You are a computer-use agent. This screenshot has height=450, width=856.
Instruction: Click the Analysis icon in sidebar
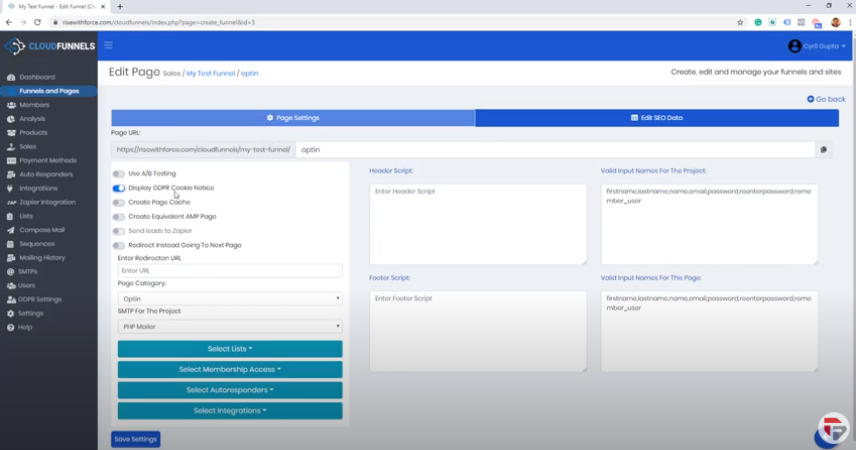click(x=11, y=119)
